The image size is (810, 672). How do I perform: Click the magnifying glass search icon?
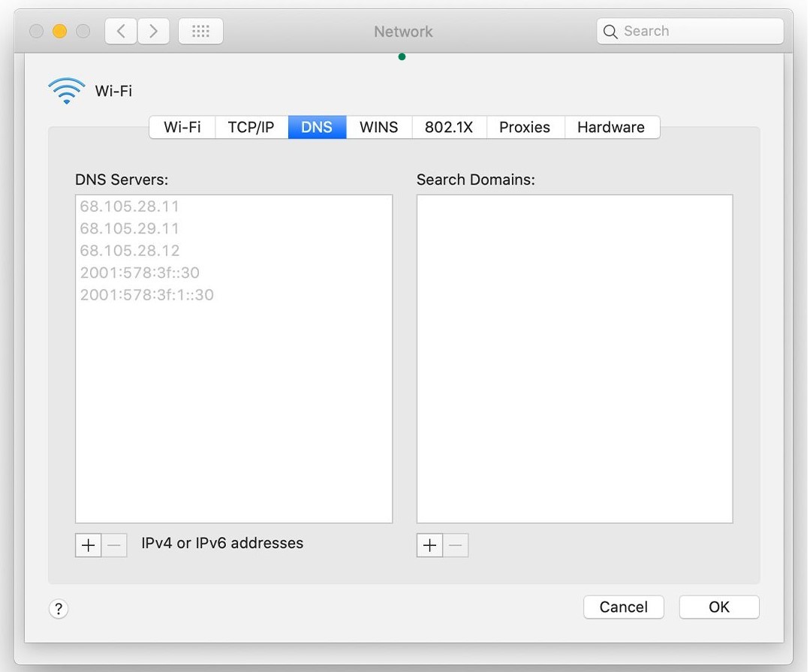coord(611,32)
